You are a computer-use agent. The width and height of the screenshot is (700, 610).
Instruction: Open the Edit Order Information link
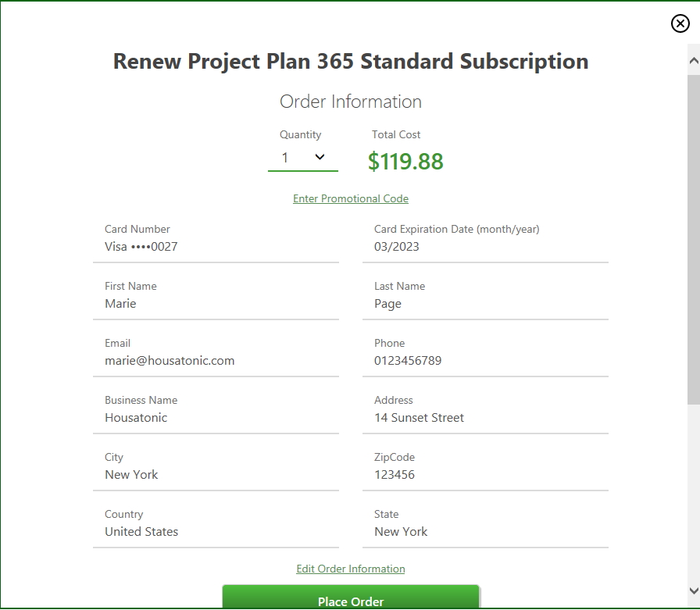tap(351, 569)
